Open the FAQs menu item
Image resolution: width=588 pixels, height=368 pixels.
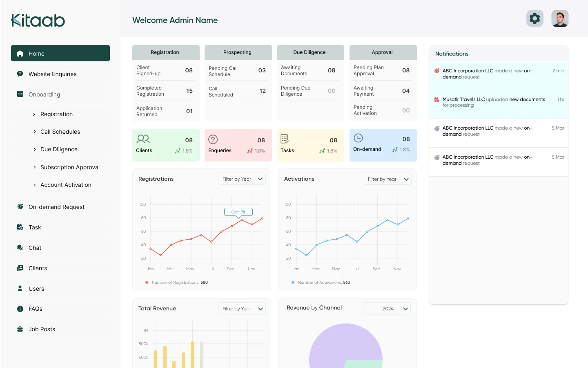(x=60, y=309)
